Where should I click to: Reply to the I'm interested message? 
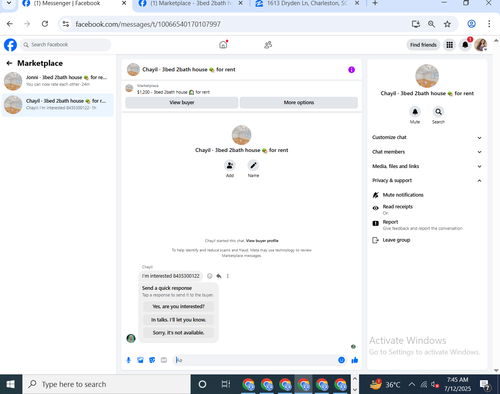[x=219, y=276]
